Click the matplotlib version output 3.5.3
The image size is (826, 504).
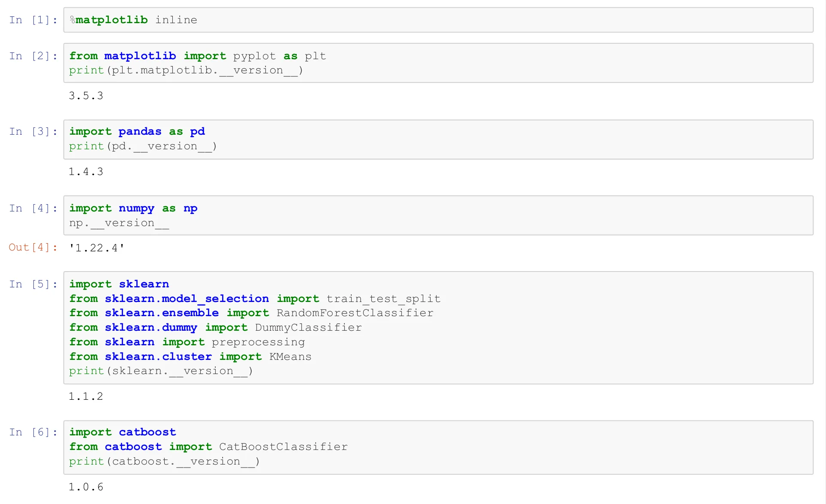click(x=86, y=96)
